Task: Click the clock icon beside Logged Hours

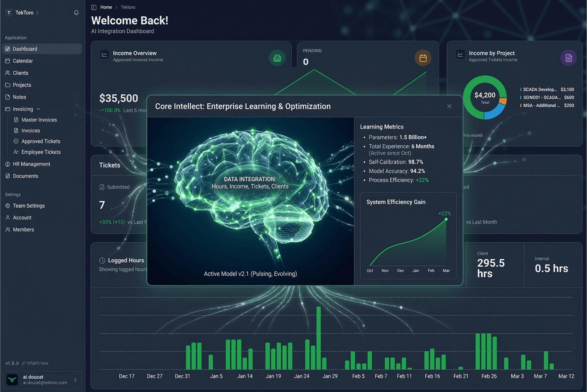Action: click(x=102, y=260)
